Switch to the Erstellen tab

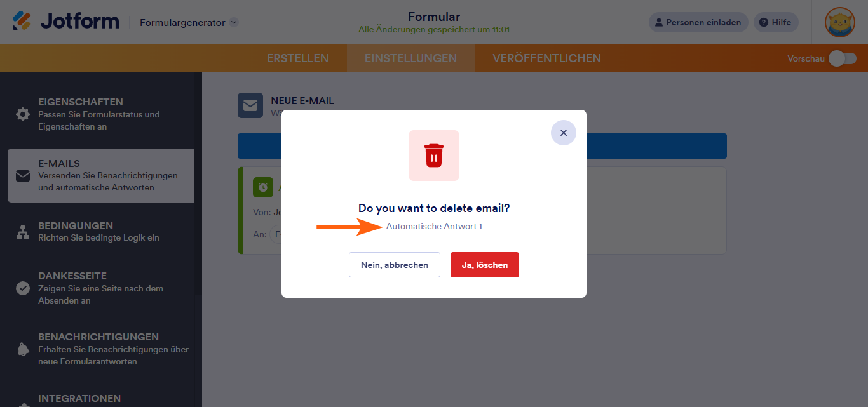(x=297, y=58)
